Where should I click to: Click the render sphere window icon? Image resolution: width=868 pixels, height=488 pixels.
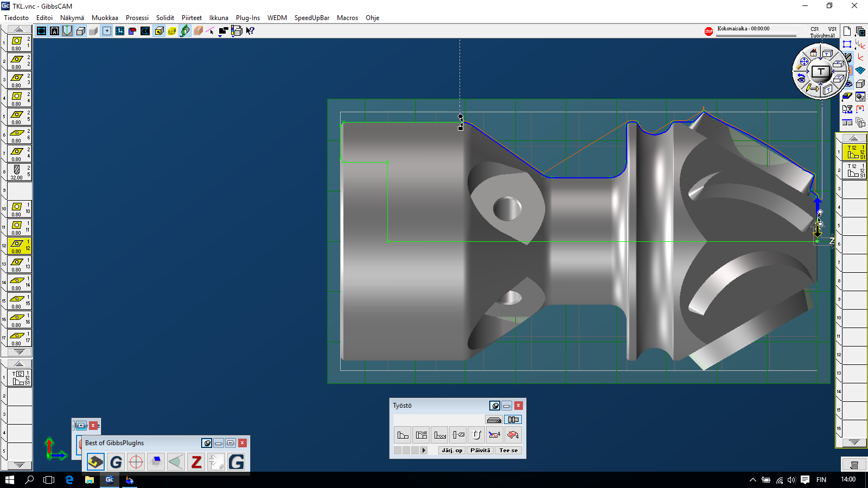point(860,97)
